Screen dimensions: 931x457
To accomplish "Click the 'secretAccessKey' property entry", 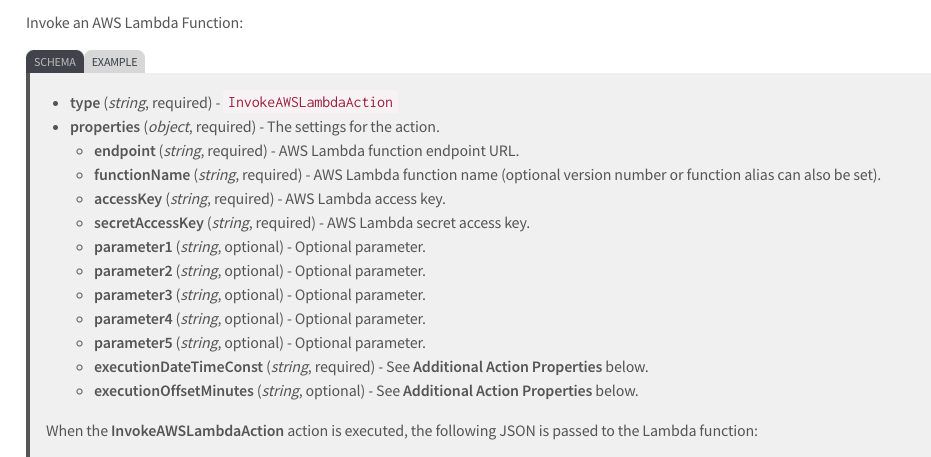I will click(x=148, y=223).
